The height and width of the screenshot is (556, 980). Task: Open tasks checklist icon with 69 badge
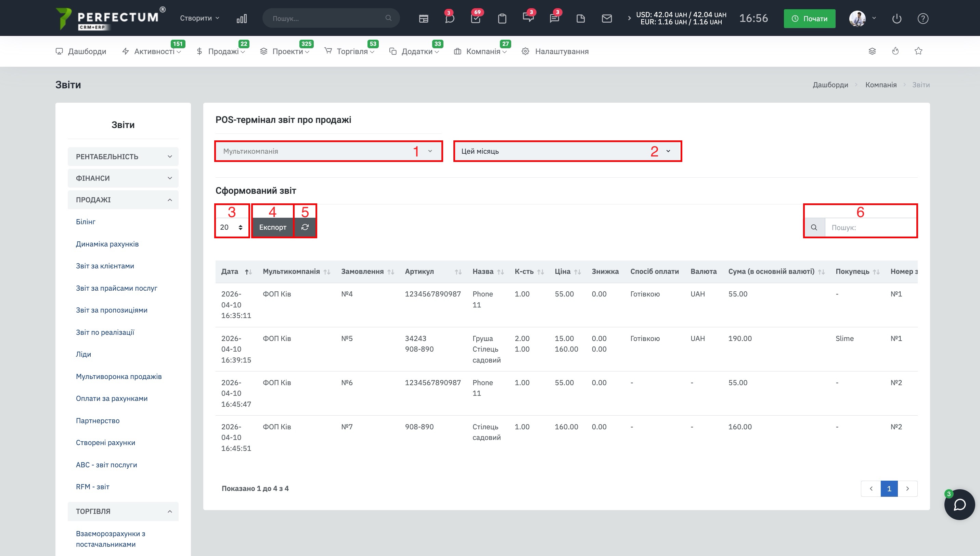476,18
